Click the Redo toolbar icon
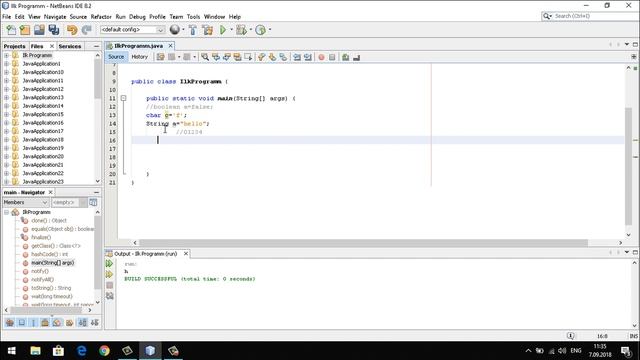640x360 pixels. pos(87,30)
